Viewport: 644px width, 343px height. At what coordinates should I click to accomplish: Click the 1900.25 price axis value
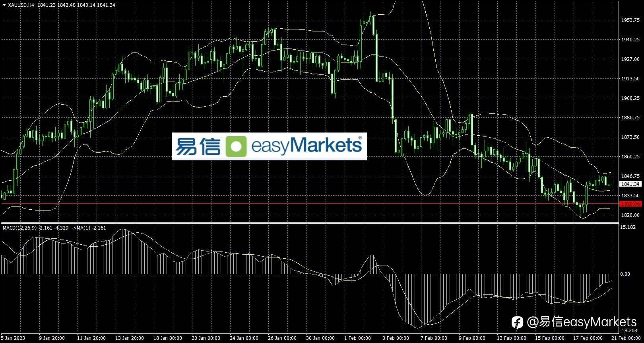(630, 98)
